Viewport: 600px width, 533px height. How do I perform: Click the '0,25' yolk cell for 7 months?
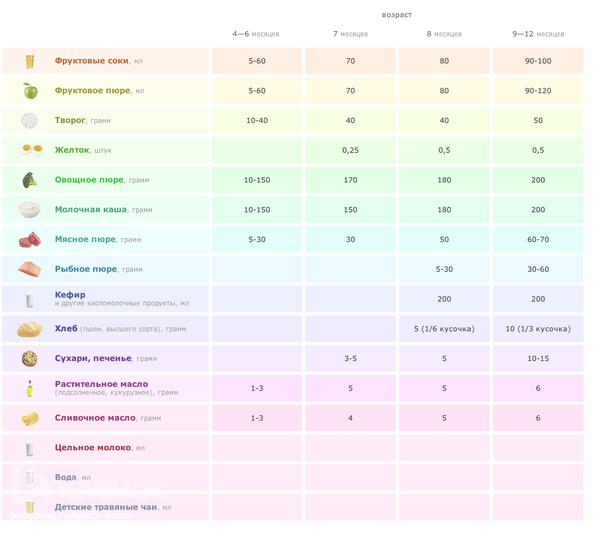350,151
